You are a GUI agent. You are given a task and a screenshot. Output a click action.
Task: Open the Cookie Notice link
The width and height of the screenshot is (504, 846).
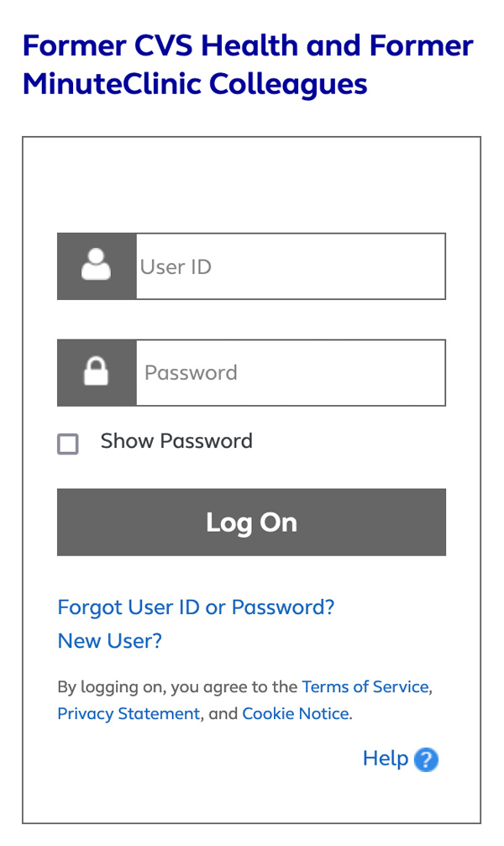[x=296, y=714]
